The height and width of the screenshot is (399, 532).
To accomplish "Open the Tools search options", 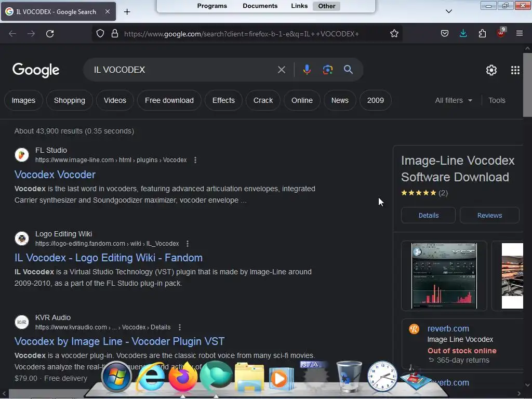I will click(497, 100).
